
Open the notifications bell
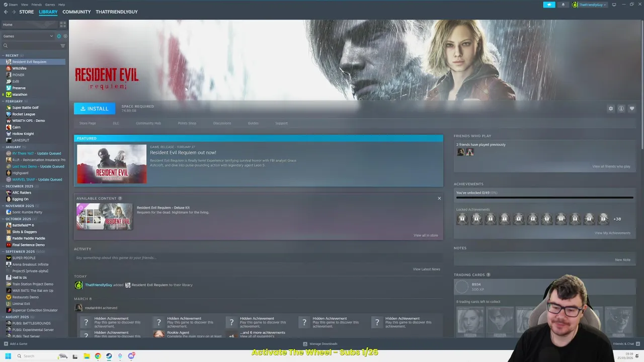point(563,5)
